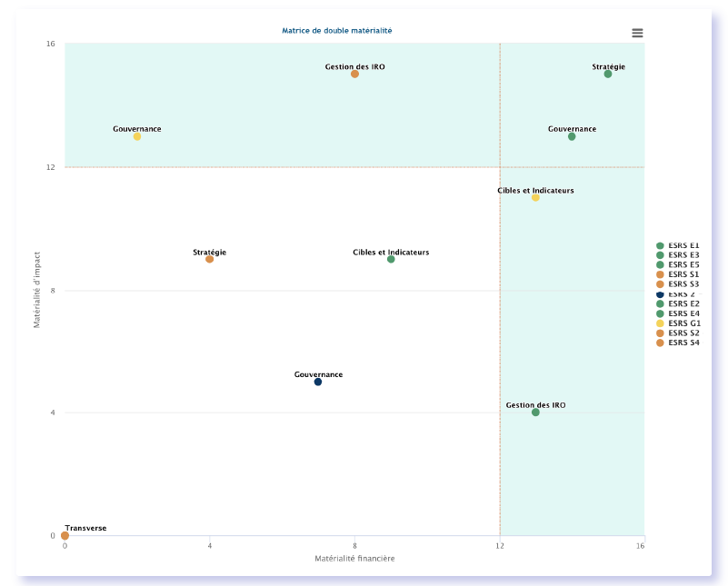Toggle ESRS G1 yellow legend entry
Viewport: 728px width, 586px height.
(x=678, y=323)
